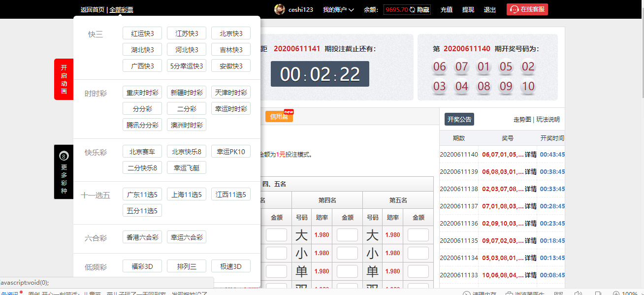
Task: Switch to the 信用盘 tab
Action: click(279, 117)
